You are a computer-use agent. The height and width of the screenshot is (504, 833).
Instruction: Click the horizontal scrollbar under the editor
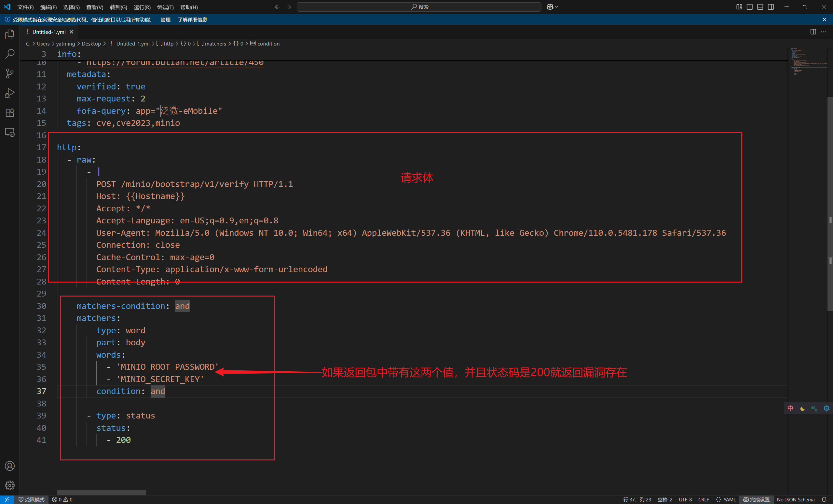tap(101, 493)
